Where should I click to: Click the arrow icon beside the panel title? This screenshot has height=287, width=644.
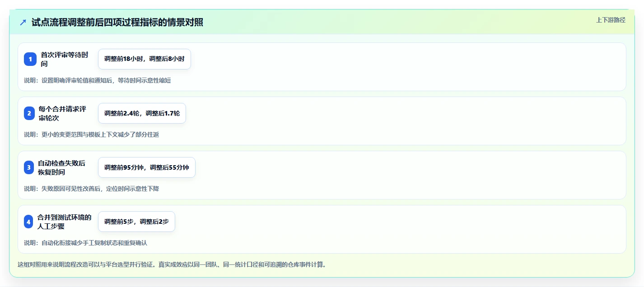(x=23, y=23)
